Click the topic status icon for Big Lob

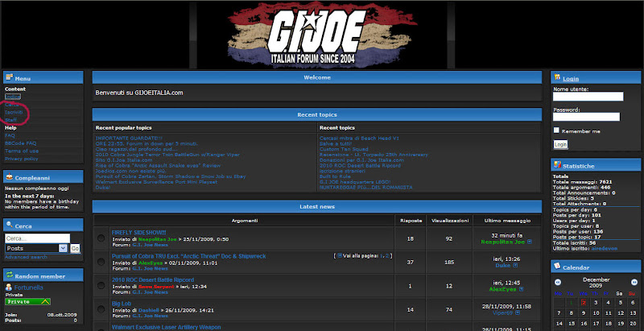coord(101,309)
